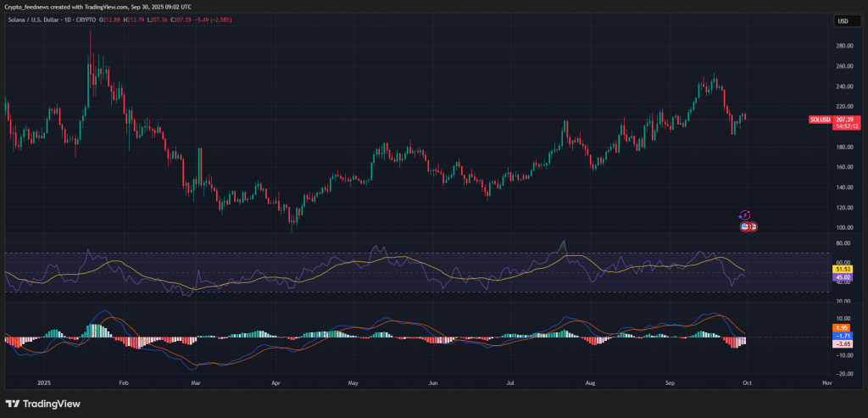The height and width of the screenshot is (418, 868).
Task: Click the US flag economic event icon
Action: pos(745,226)
